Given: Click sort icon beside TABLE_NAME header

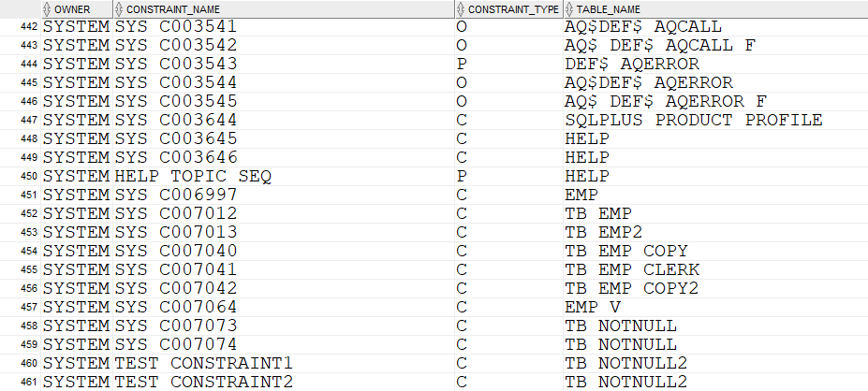Looking at the screenshot, I should (569, 9).
